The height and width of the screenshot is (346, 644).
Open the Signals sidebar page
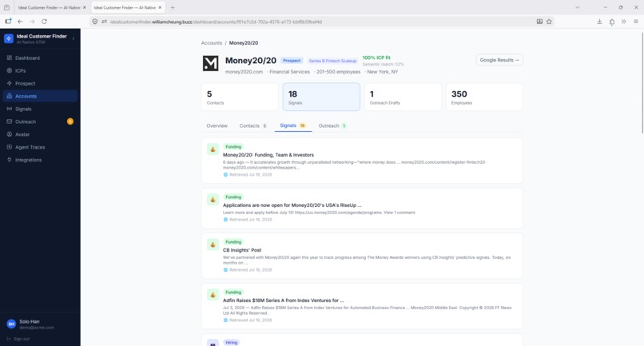point(40,109)
